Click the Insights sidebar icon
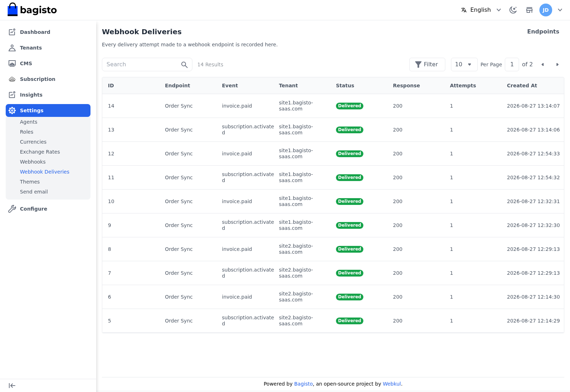Viewport: 570px width, 392px height. pos(12,95)
